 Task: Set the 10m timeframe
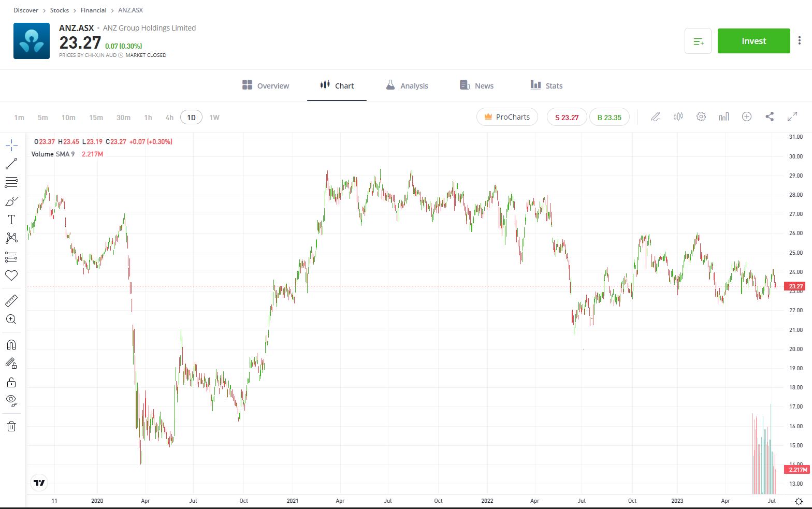click(68, 118)
